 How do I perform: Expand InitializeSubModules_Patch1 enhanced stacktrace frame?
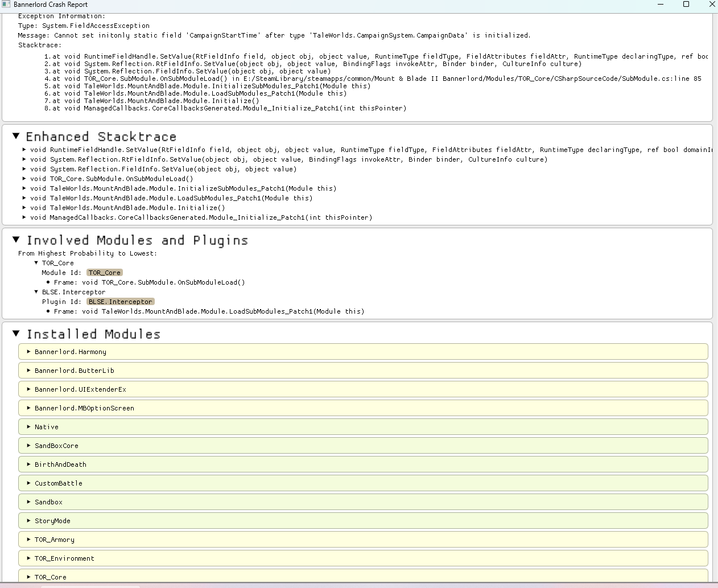pyautogui.click(x=24, y=188)
